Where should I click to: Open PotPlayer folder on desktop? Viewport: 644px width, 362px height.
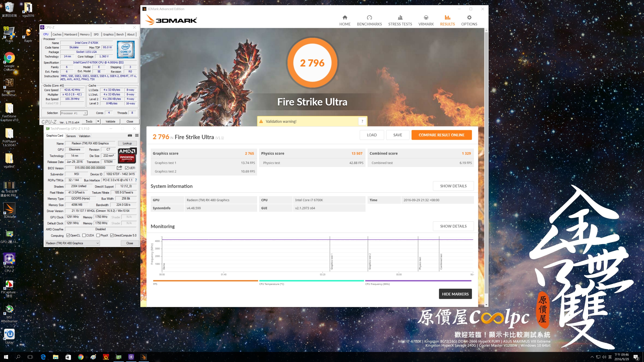(x=9, y=137)
